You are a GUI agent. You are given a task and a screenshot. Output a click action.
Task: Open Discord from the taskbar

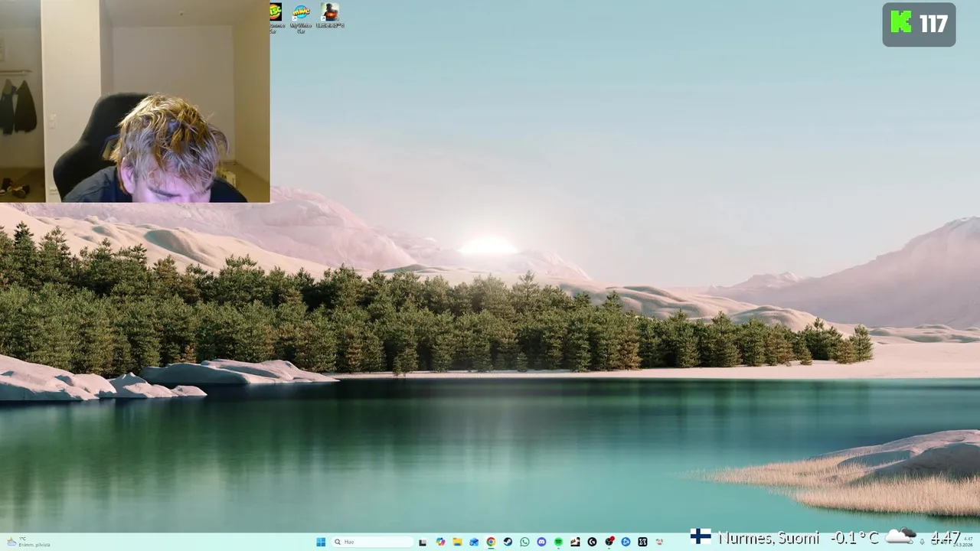[x=541, y=542]
